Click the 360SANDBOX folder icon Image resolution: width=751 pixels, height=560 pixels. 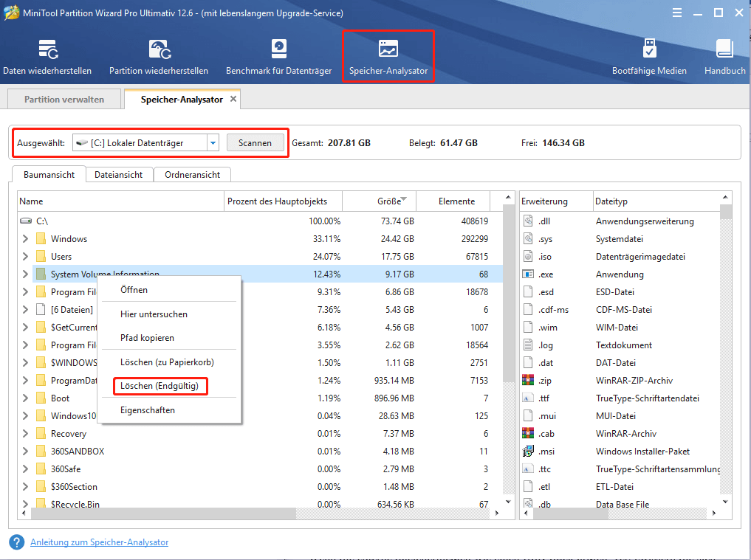tap(41, 452)
